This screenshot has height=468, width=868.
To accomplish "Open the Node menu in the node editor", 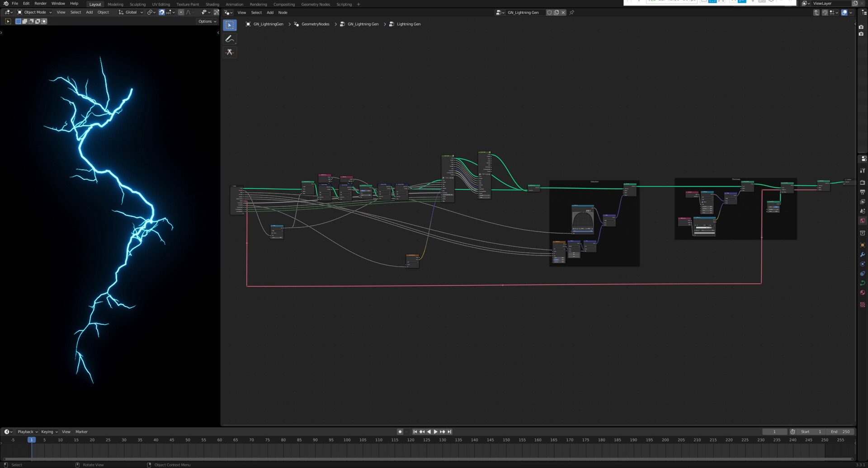I will (283, 12).
